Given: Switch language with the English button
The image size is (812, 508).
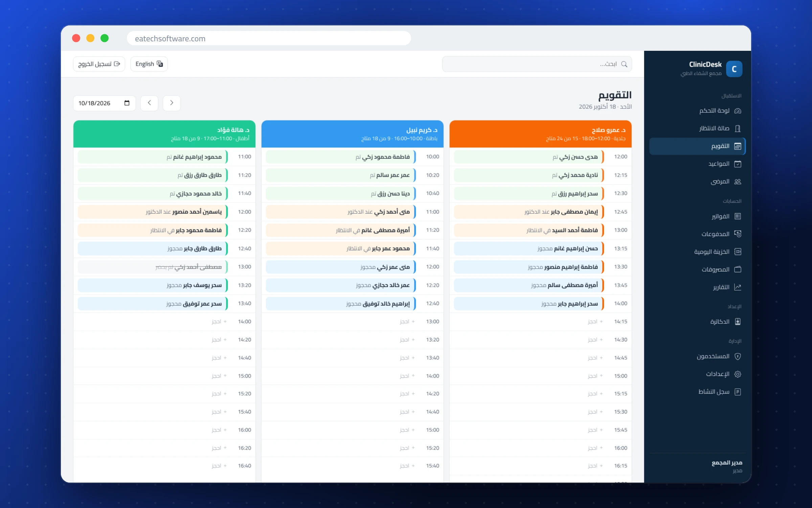Looking at the screenshot, I should 149,64.
